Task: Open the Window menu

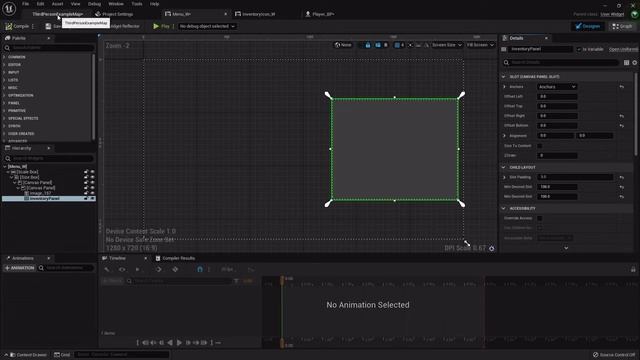Action: pyautogui.click(x=116, y=4)
